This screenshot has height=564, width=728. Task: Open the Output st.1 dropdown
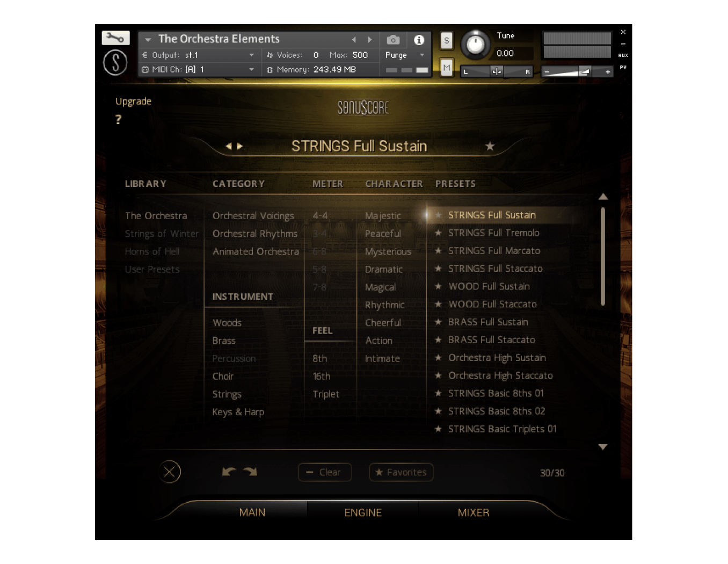(x=198, y=55)
